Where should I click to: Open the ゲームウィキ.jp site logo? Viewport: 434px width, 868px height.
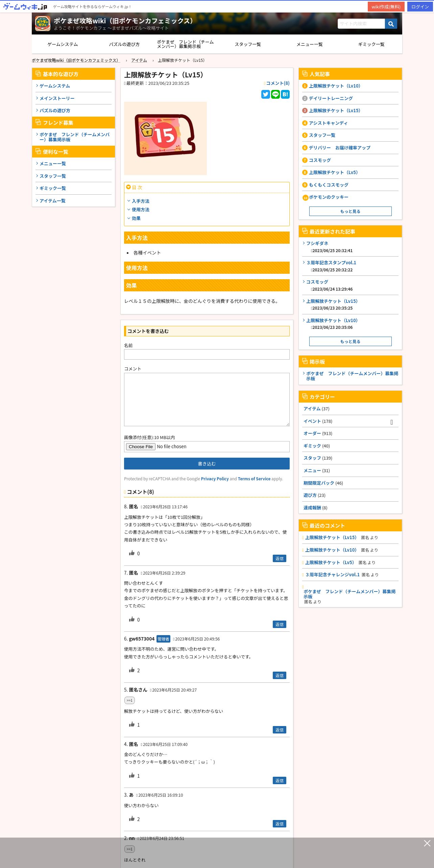[x=25, y=6]
